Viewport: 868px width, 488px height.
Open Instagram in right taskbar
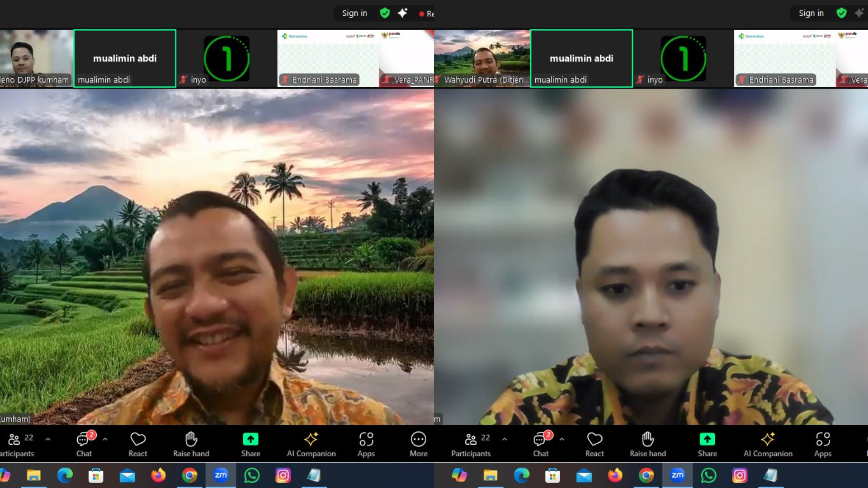(x=740, y=475)
